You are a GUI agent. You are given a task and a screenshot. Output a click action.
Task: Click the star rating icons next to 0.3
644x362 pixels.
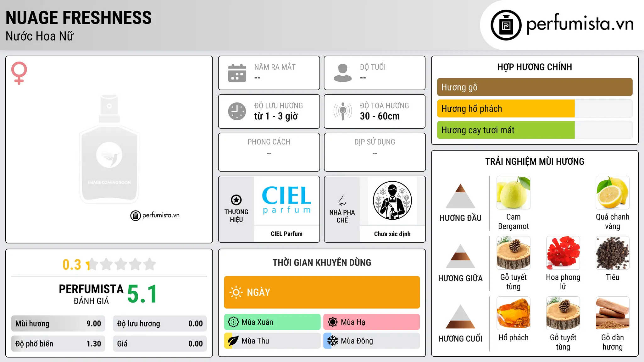click(121, 264)
